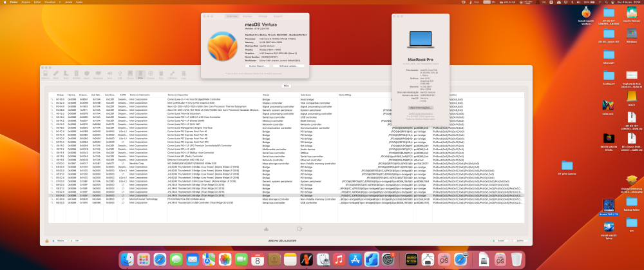Open the USB section in Hackintool toolbar

(120, 74)
